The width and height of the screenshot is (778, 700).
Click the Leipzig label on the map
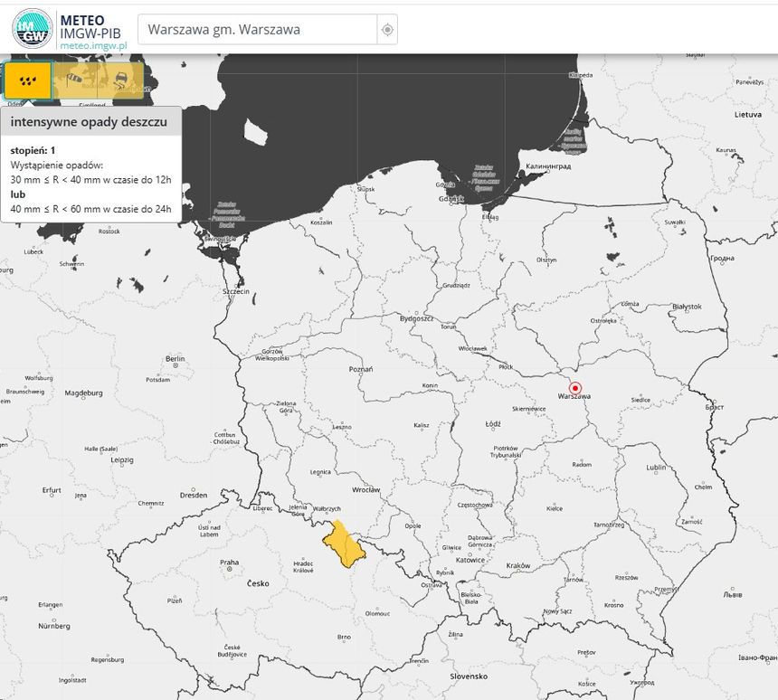point(122,460)
